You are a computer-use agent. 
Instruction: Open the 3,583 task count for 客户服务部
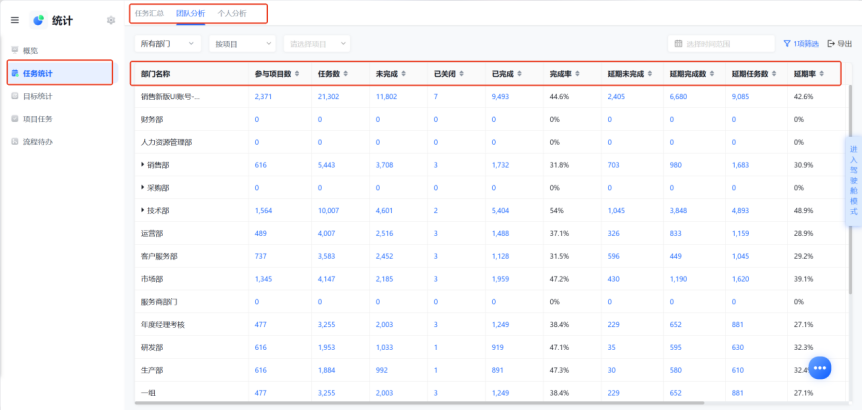326,256
